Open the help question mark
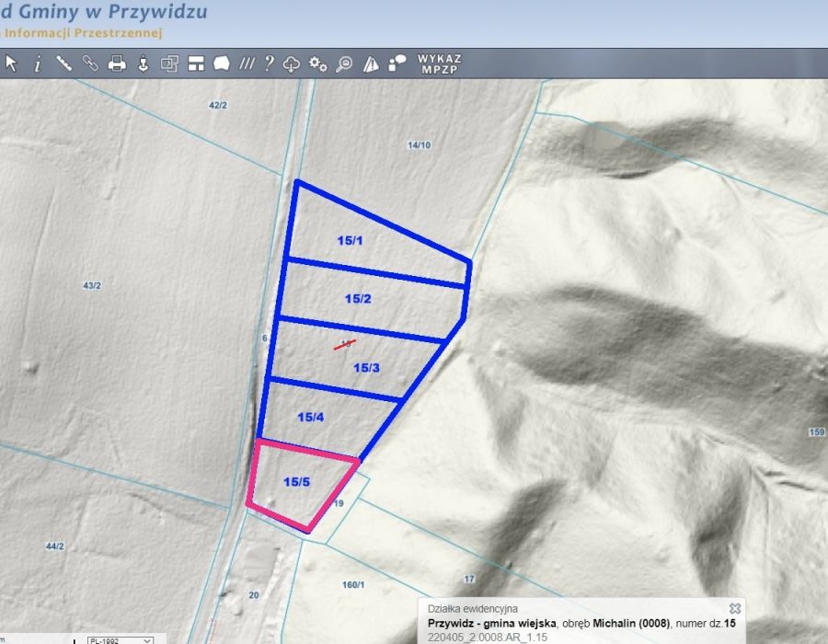828x644 pixels. click(x=269, y=63)
